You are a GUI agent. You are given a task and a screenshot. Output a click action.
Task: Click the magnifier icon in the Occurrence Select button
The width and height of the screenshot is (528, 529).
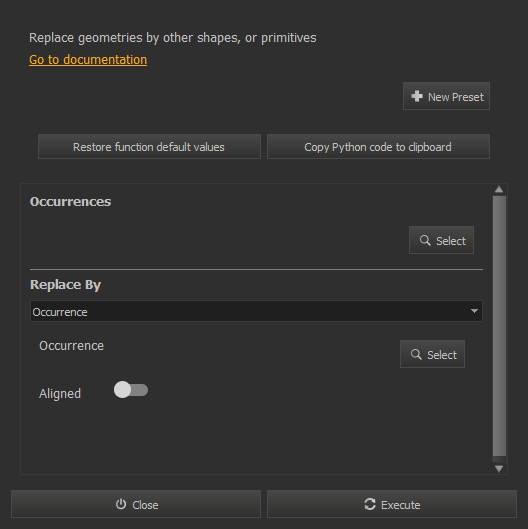[416, 354]
